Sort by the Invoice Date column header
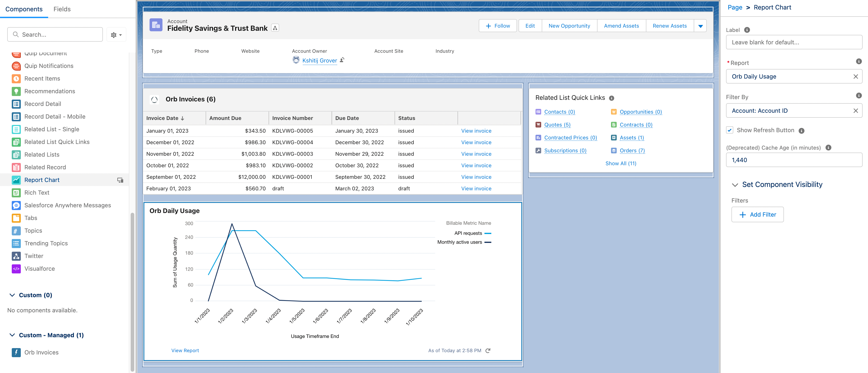The height and width of the screenshot is (373, 868). (x=174, y=118)
